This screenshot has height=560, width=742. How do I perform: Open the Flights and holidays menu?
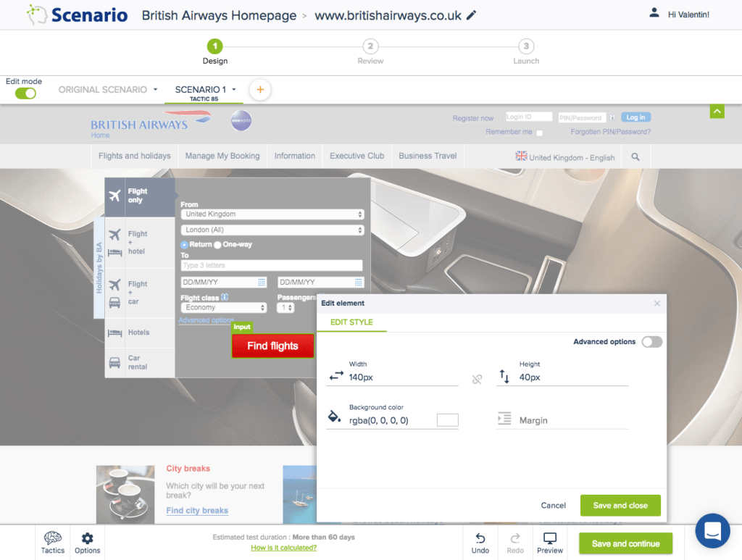[x=134, y=156]
